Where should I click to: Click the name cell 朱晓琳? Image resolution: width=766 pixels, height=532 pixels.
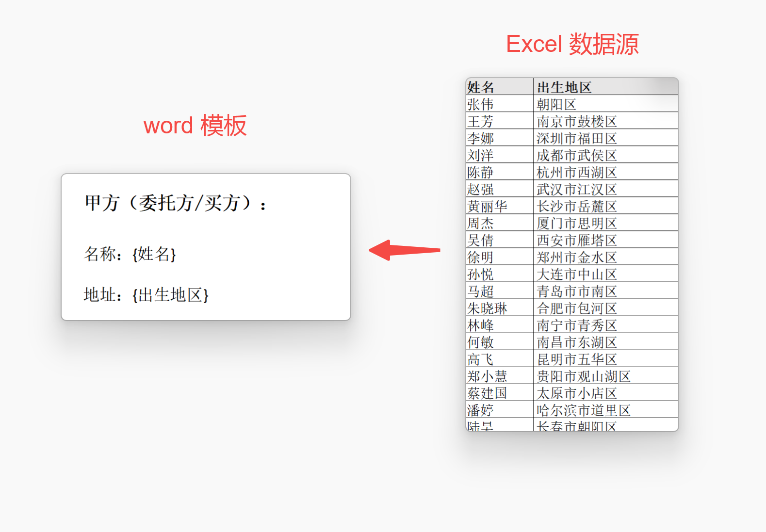(x=499, y=308)
